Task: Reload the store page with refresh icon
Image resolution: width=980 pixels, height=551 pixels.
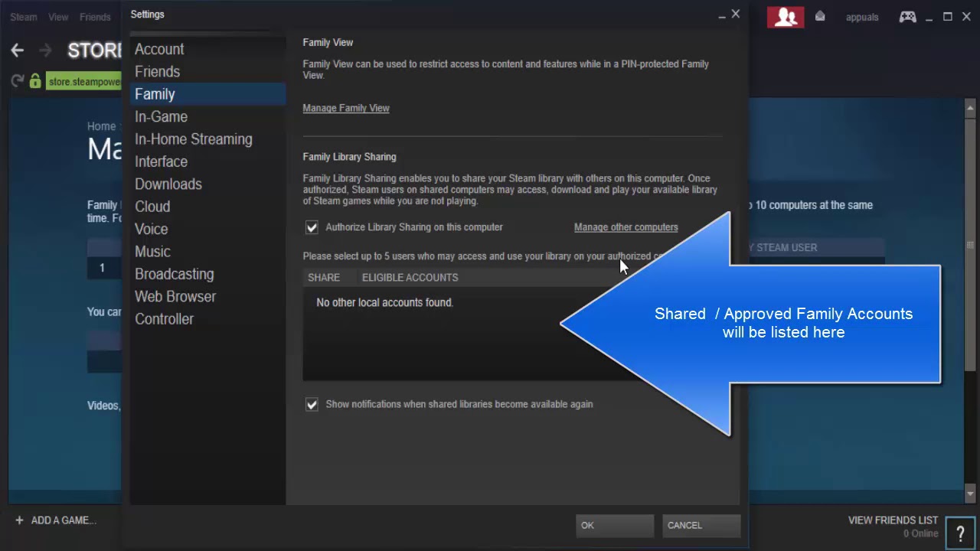Action: (18, 81)
